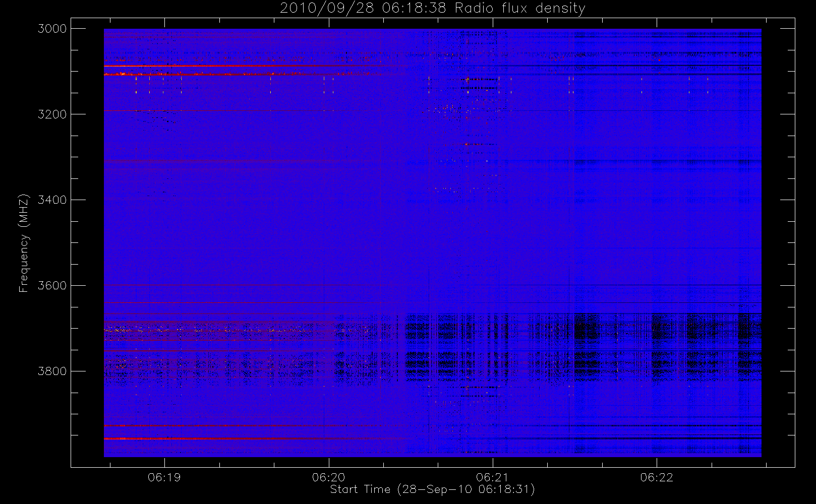Click the 06:20 time tick label
The image size is (816, 504).
coord(328,477)
